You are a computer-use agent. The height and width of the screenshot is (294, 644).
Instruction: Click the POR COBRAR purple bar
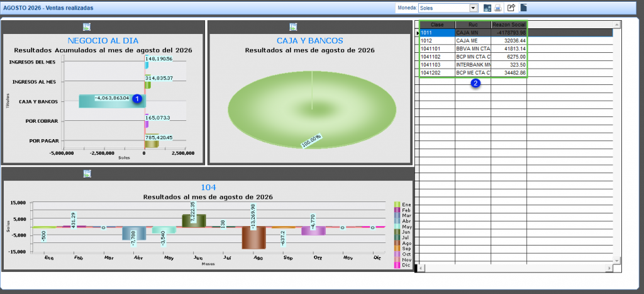[x=147, y=124]
